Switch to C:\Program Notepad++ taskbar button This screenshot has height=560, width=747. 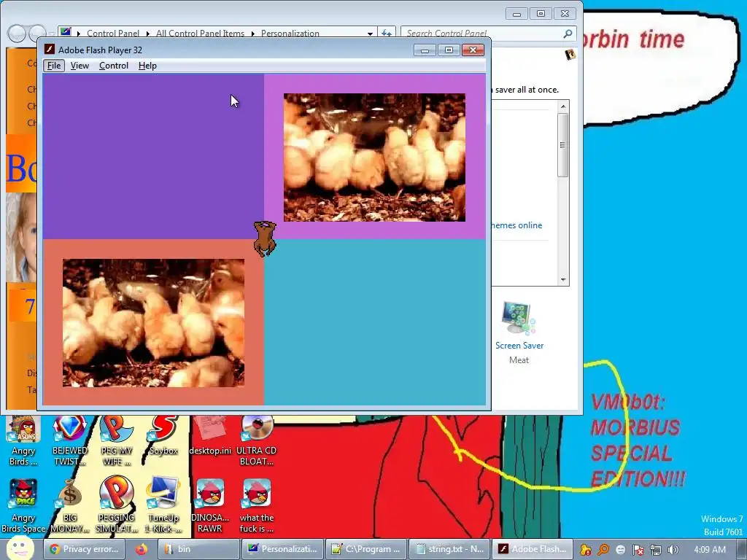[366, 549]
